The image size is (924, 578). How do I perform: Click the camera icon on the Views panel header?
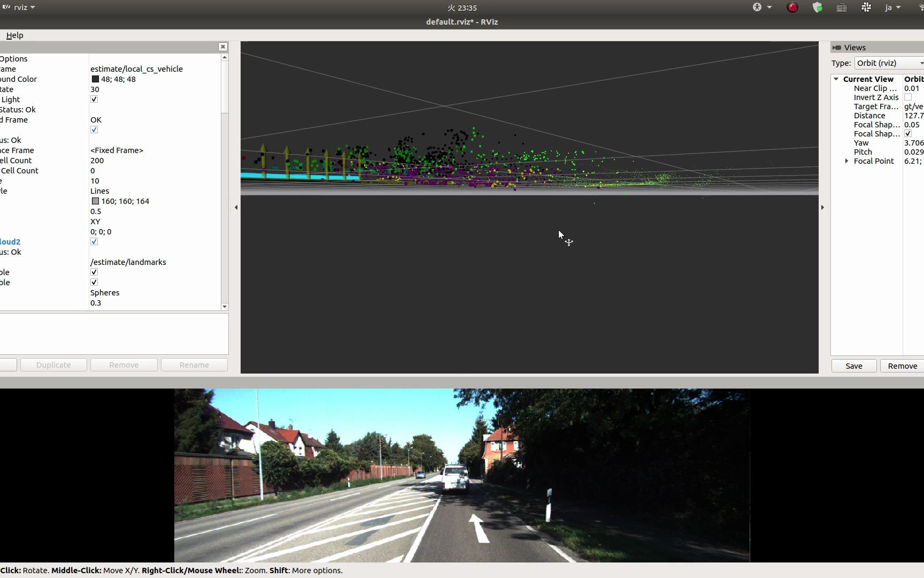(837, 48)
